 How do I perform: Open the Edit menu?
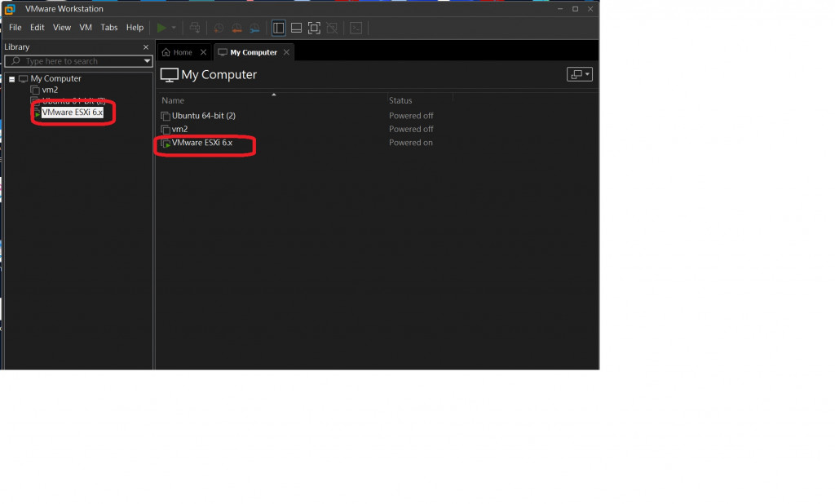pos(38,27)
